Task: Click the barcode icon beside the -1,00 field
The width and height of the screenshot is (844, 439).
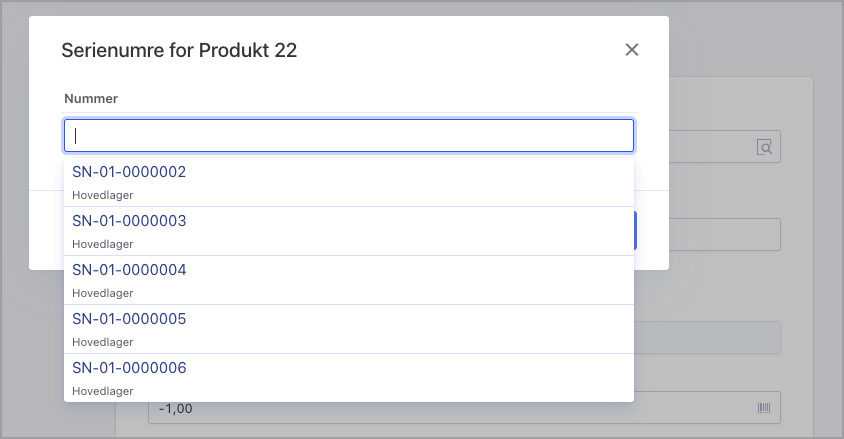Action: (765, 408)
